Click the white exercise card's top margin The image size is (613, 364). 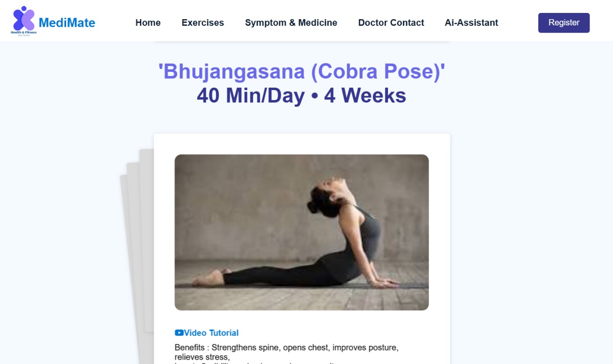pyautogui.click(x=302, y=144)
